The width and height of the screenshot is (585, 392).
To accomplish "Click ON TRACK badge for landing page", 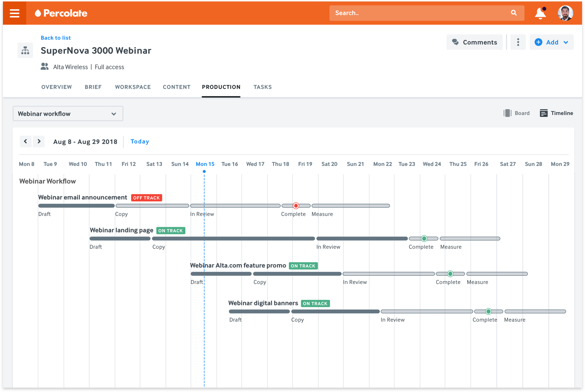I will pyautogui.click(x=171, y=231).
